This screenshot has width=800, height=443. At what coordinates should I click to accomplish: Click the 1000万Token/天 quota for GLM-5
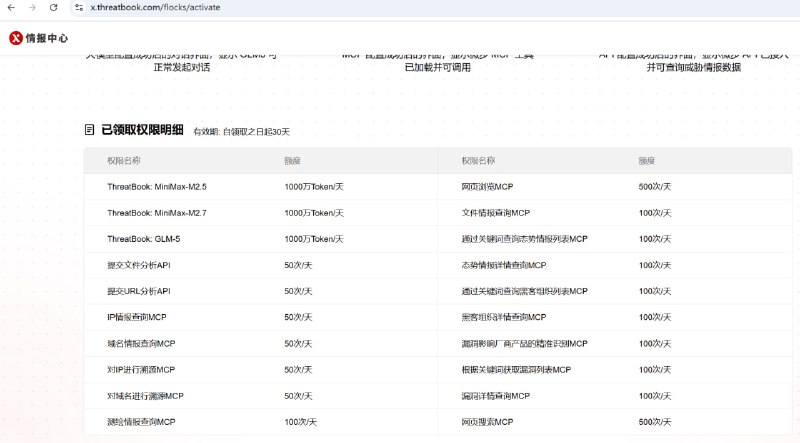click(314, 239)
